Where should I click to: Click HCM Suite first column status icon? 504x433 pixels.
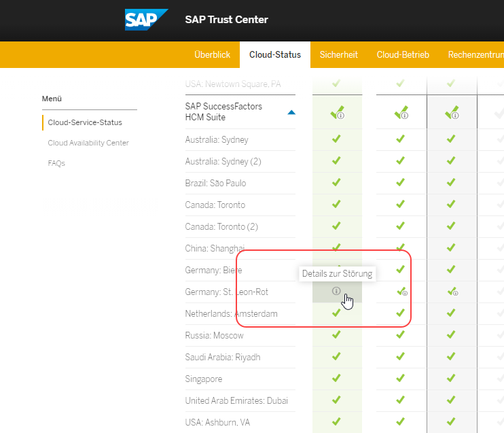tap(338, 113)
